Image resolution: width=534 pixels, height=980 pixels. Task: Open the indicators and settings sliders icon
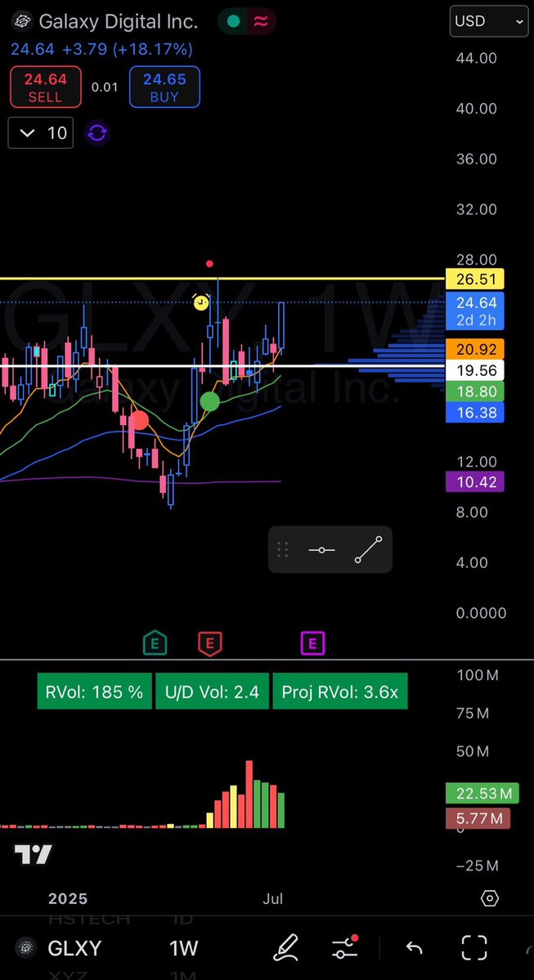(x=345, y=947)
